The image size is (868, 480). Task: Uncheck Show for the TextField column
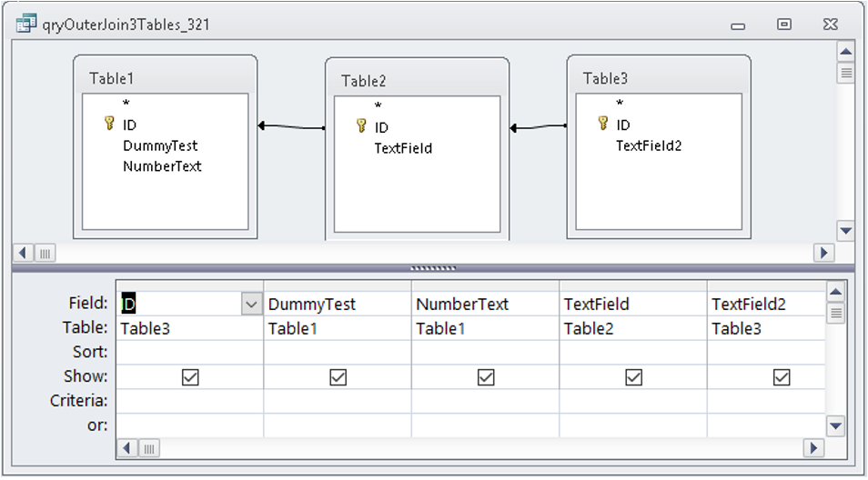[x=633, y=377]
